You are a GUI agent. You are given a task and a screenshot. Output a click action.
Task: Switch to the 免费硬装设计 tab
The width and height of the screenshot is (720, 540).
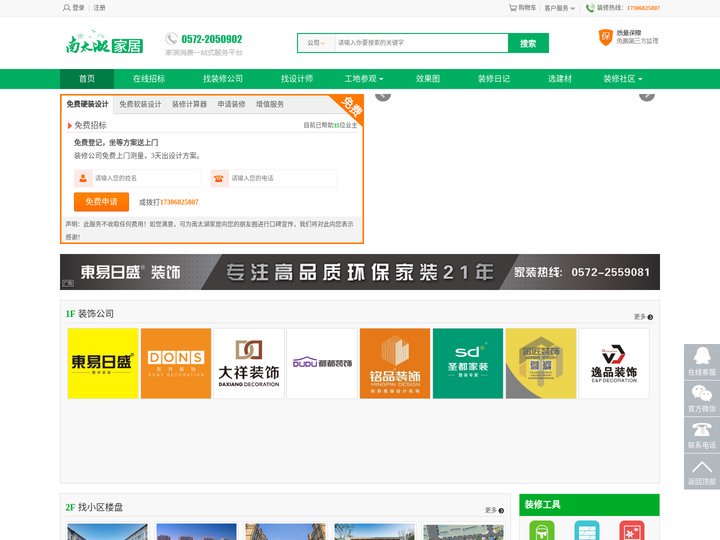(87, 104)
